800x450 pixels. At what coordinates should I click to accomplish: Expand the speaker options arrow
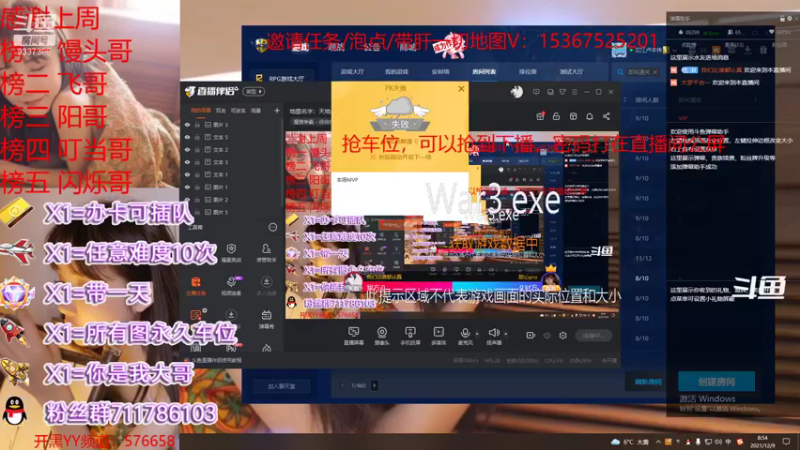[506, 334]
